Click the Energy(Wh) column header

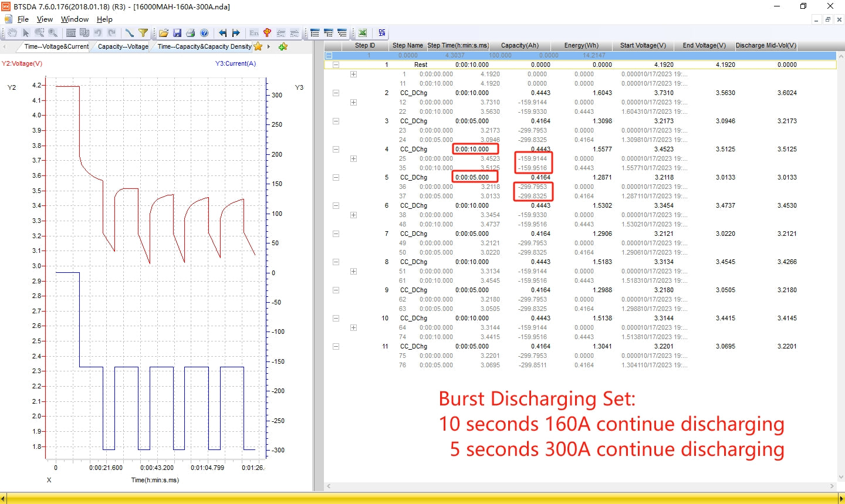[581, 45]
